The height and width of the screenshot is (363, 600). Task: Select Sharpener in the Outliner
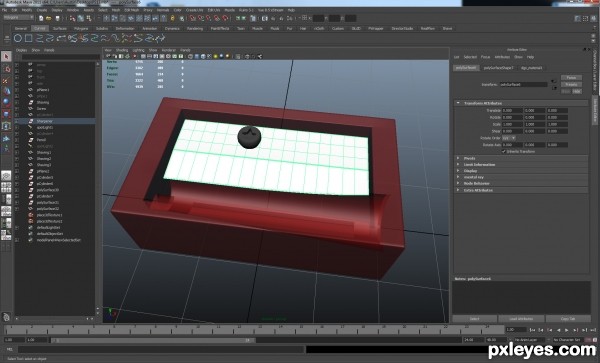pyautogui.click(x=44, y=121)
